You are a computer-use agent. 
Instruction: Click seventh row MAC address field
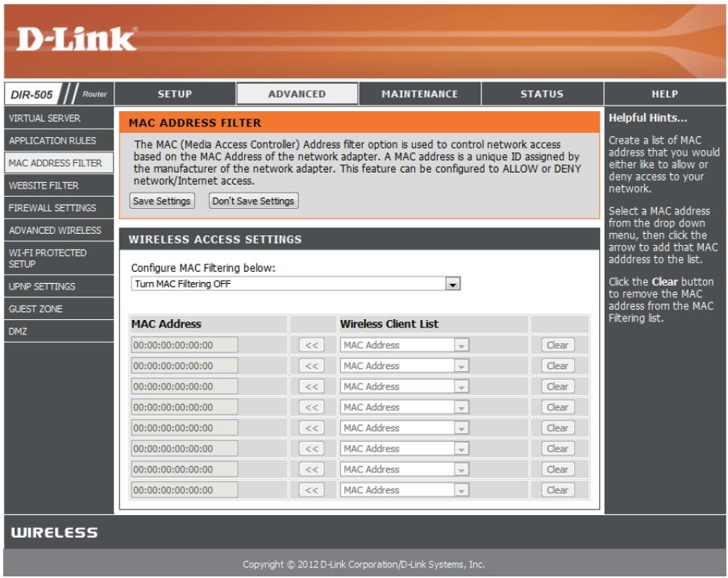point(185,469)
